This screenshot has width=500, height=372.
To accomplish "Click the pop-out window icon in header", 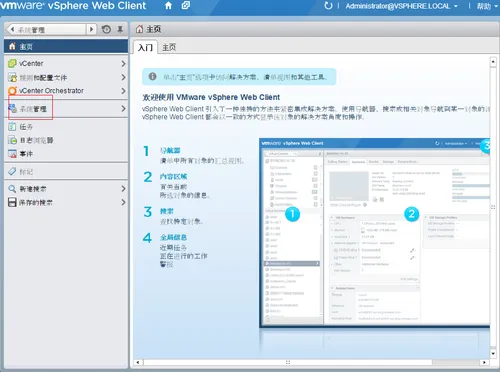I will (186, 6).
